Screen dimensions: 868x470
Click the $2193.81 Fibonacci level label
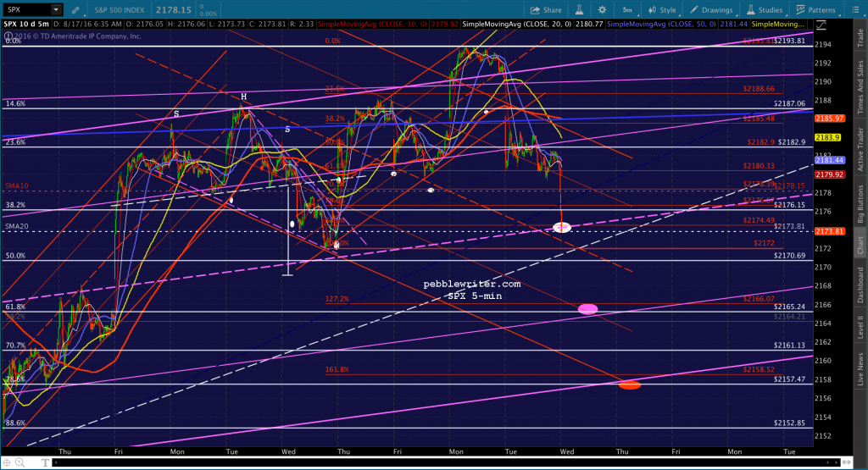(789, 41)
